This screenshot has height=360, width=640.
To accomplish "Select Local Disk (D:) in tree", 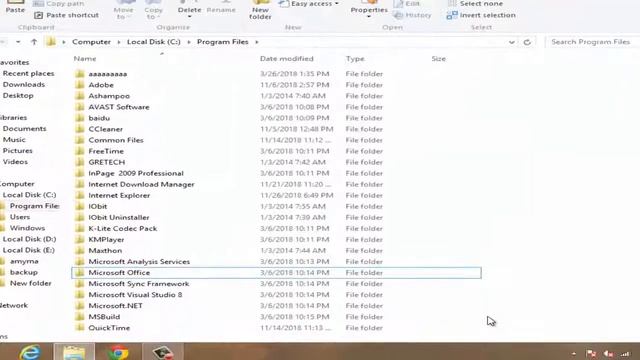I will tap(29, 239).
